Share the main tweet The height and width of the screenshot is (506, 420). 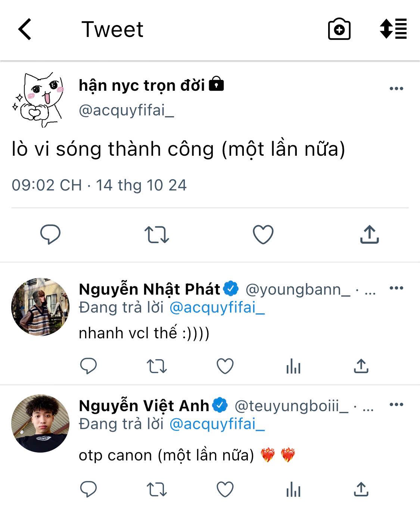[x=369, y=235]
